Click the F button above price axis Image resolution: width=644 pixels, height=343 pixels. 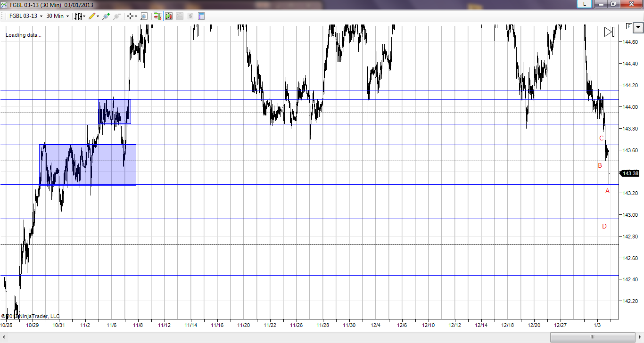(x=629, y=26)
